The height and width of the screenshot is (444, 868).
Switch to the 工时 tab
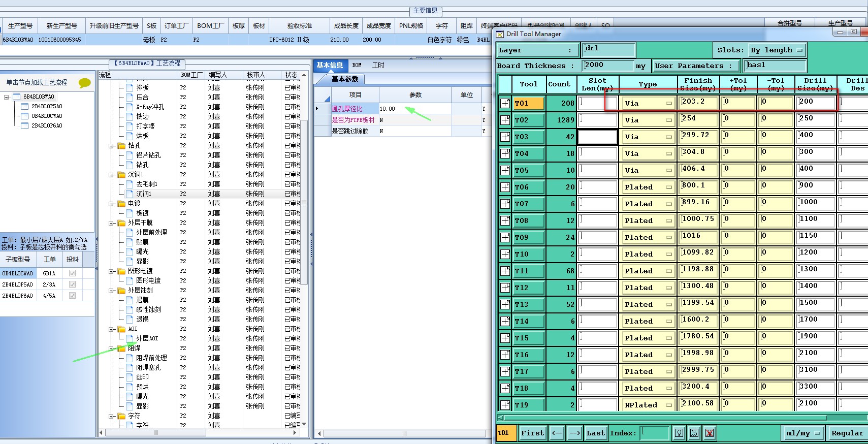(x=378, y=66)
